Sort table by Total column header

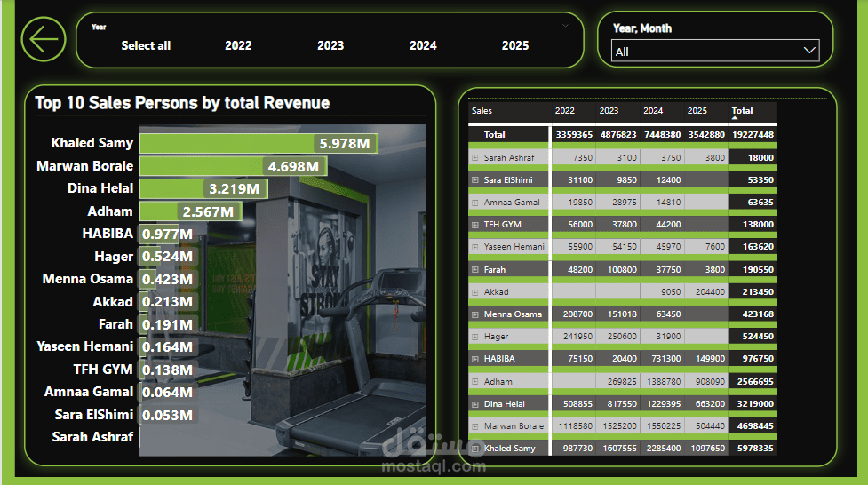(x=742, y=111)
